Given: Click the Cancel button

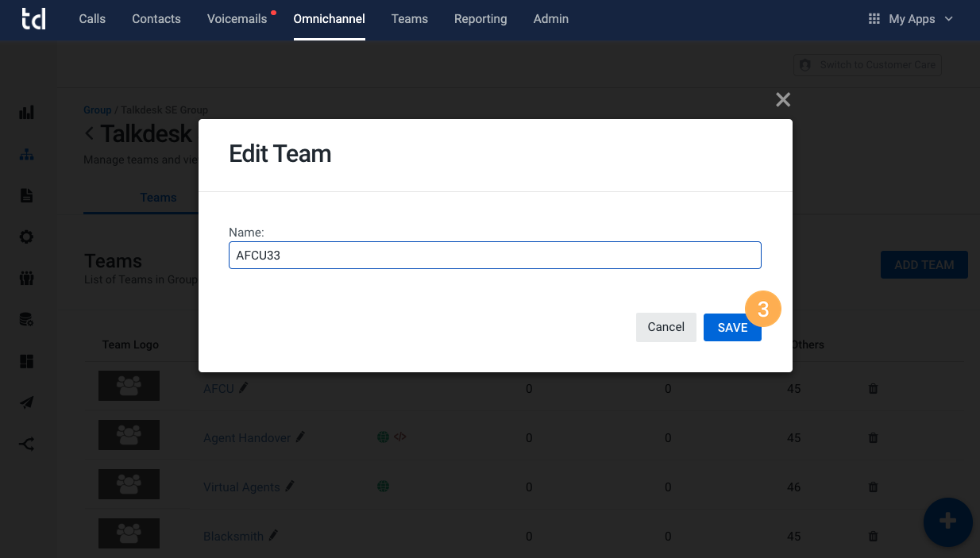Looking at the screenshot, I should (x=666, y=327).
